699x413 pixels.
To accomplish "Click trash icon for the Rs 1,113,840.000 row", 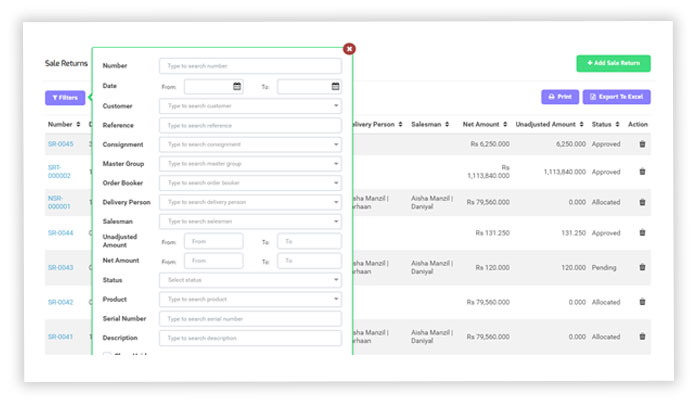I will click(x=642, y=172).
